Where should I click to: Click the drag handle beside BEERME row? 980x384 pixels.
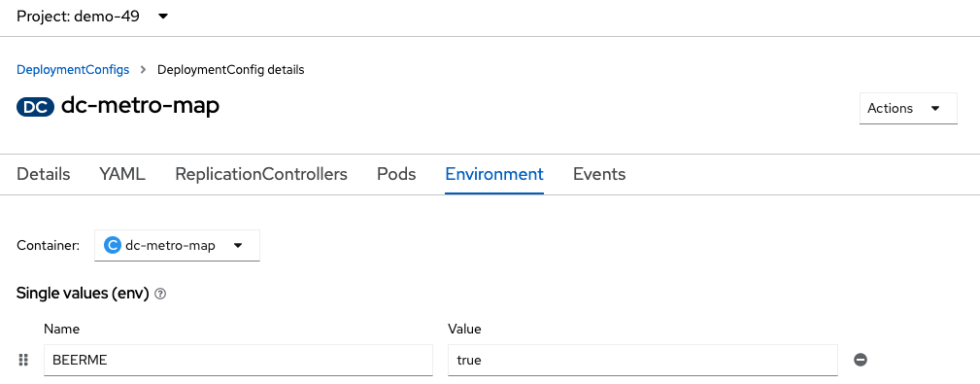tap(23, 360)
